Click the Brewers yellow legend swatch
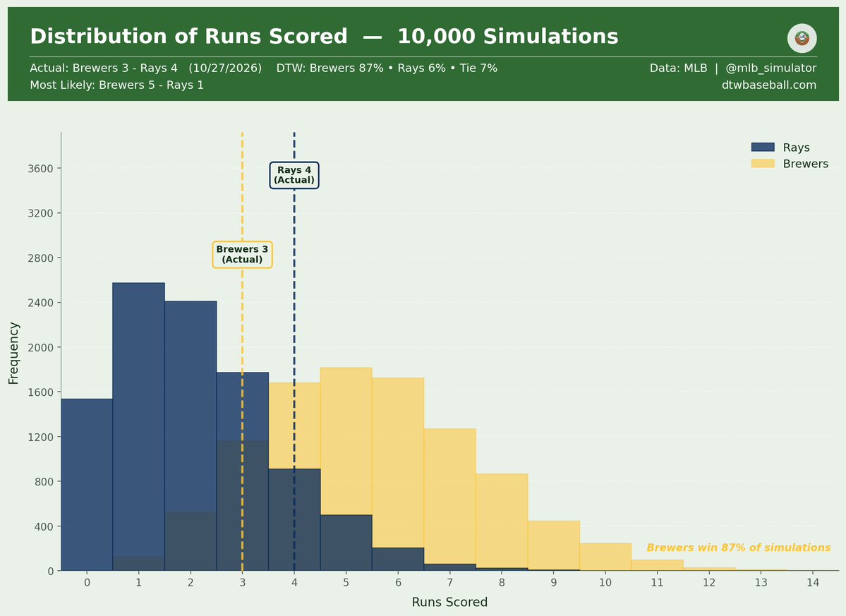Image resolution: width=846 pixels, height=616 pixels. pyautogui.click(x=762, y=164)
